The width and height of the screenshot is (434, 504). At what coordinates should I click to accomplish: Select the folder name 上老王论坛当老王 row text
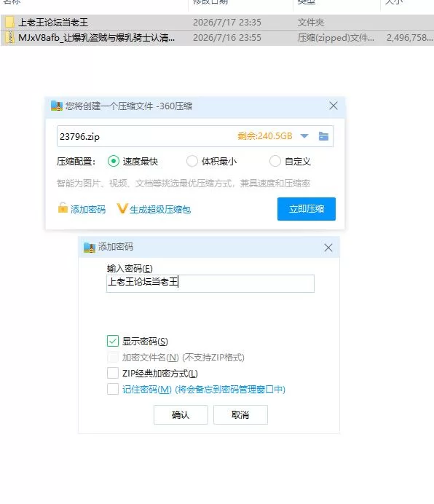[53, 23]
